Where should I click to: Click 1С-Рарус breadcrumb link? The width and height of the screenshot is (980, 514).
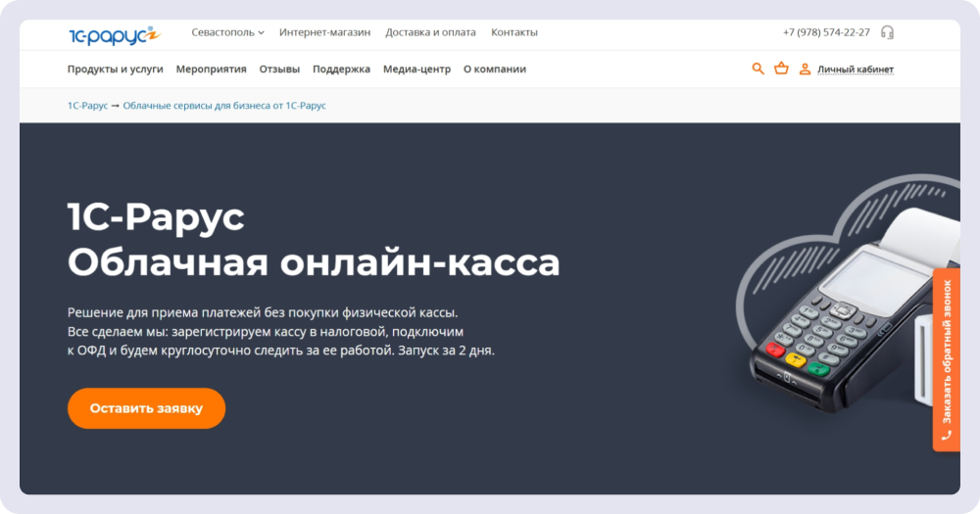point(87,106)
